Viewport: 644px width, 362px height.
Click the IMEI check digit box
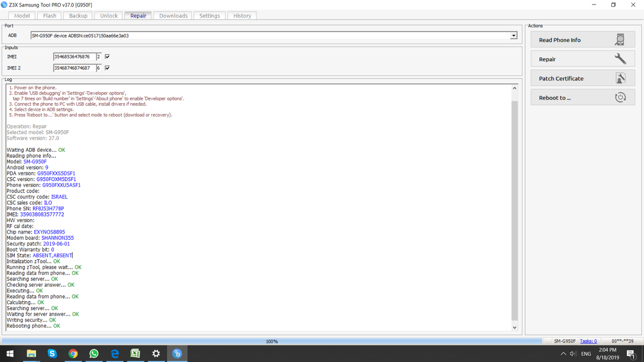tap(98, 57)
